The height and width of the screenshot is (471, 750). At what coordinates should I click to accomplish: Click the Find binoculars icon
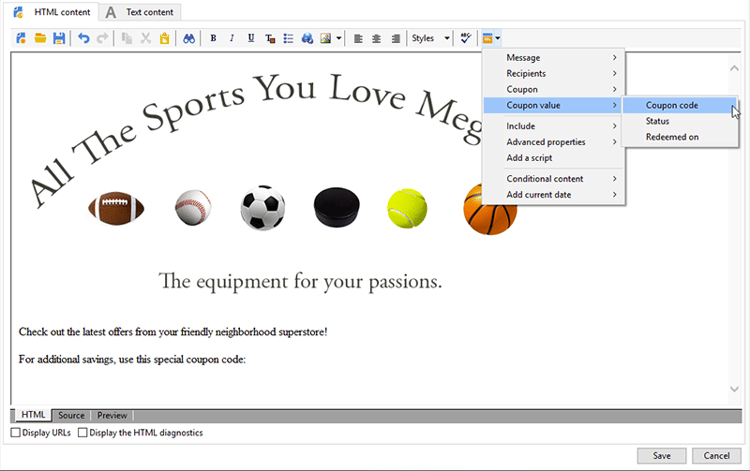click(x=188, y=38)
